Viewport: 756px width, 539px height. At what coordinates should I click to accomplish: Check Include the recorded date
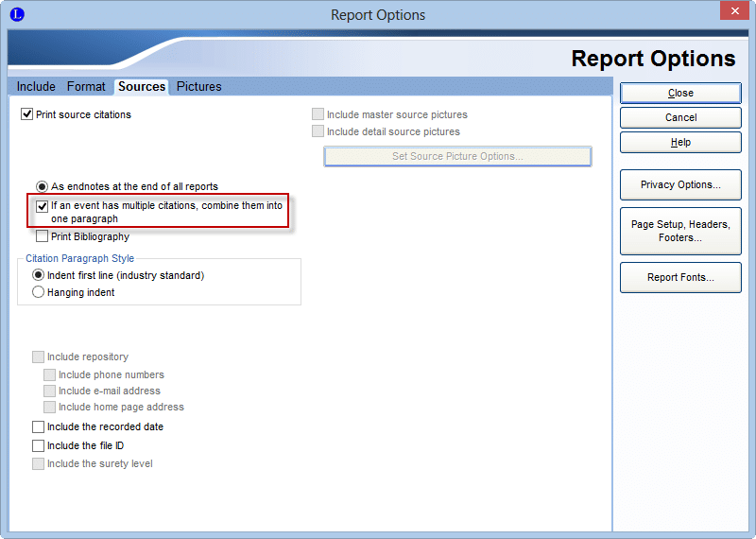38,426
